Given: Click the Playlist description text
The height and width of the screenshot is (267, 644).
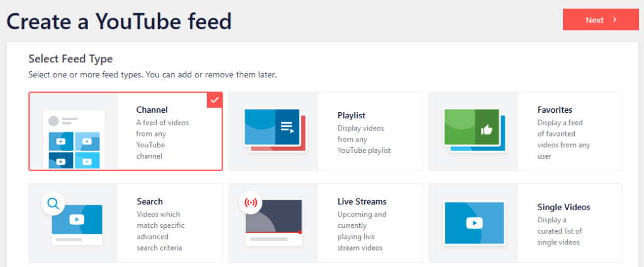Looking at the screenshot, I should [x=364, y=139].
